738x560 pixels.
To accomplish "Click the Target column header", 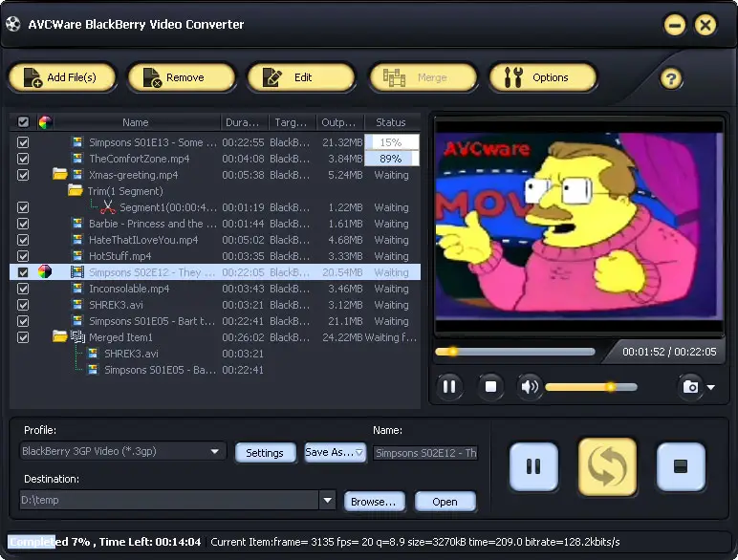I will pos(292,122).
